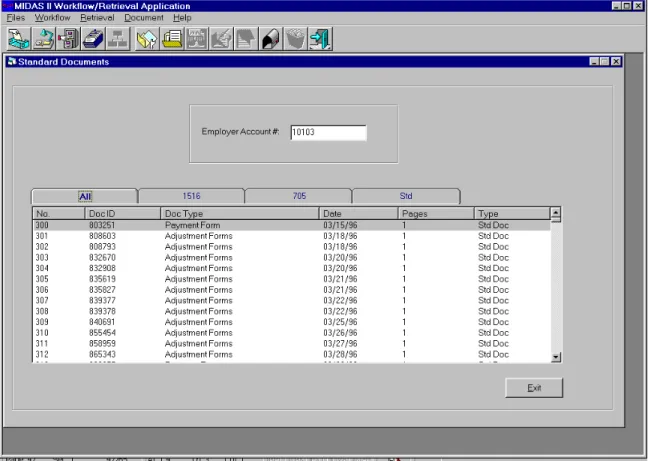Click the 03/27/96 date cell
Screen dimensions: 648x461
(340, 343)
